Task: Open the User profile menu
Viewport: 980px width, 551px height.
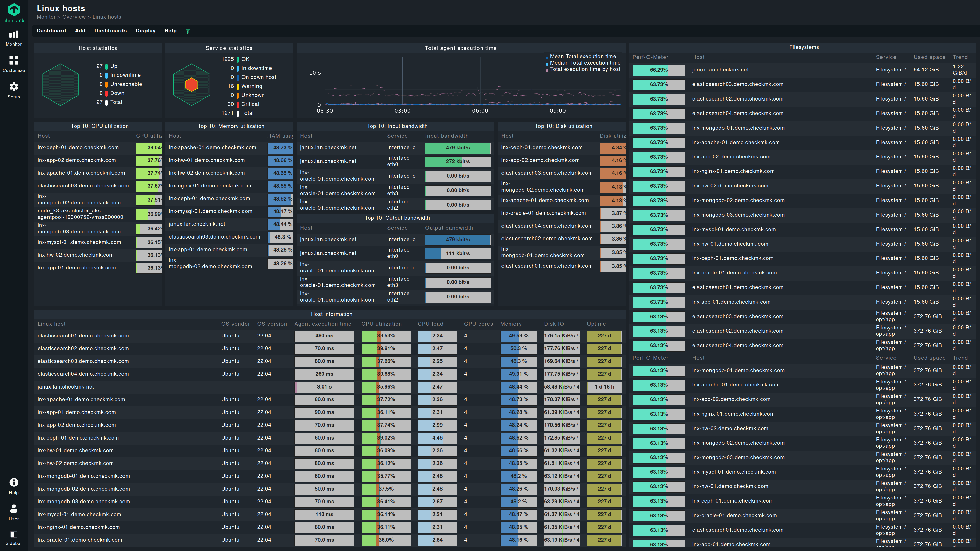Action: (14, 512)
